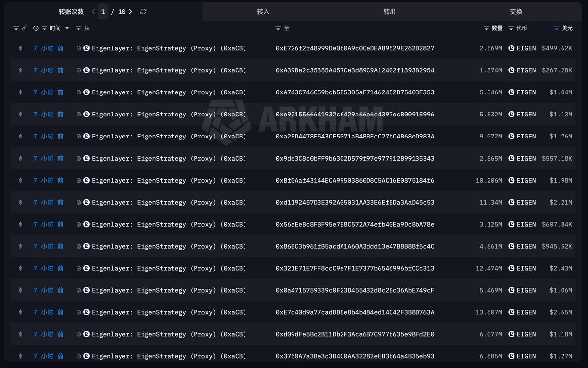Click the EIGEN token icon in the $557.18K row
The height and width of the screenshot is (368, 588).
click(512, 159)
